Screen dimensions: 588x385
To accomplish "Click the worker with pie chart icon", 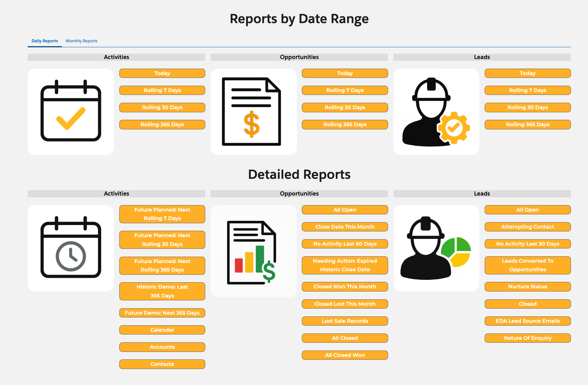I will click(x=436, y=248).
